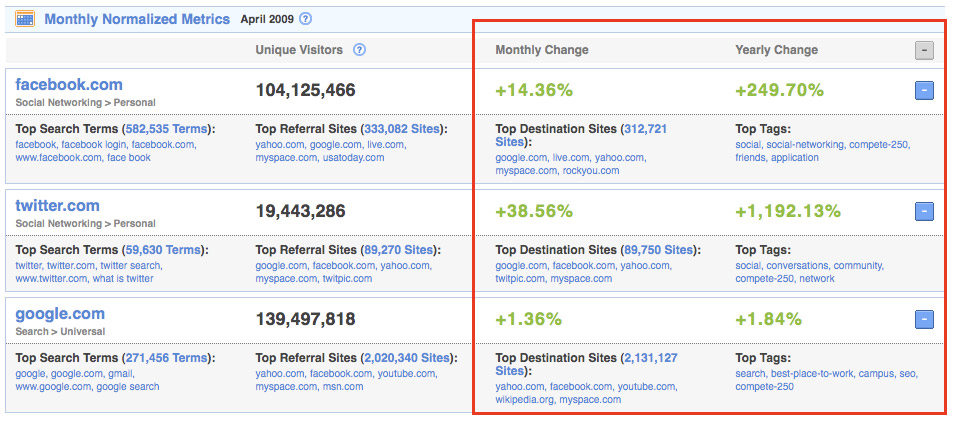Open facebook's 333,082 Sites referral link

pos(403,129)
